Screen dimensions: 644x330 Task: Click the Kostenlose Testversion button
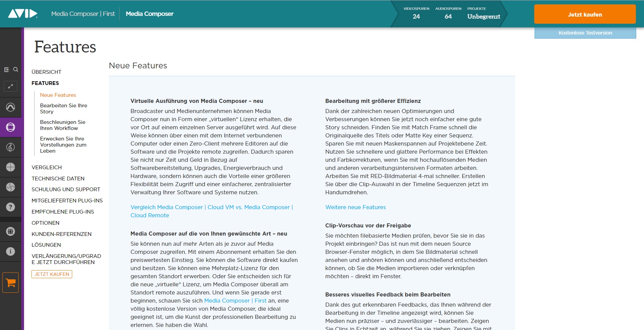point(585,33)
